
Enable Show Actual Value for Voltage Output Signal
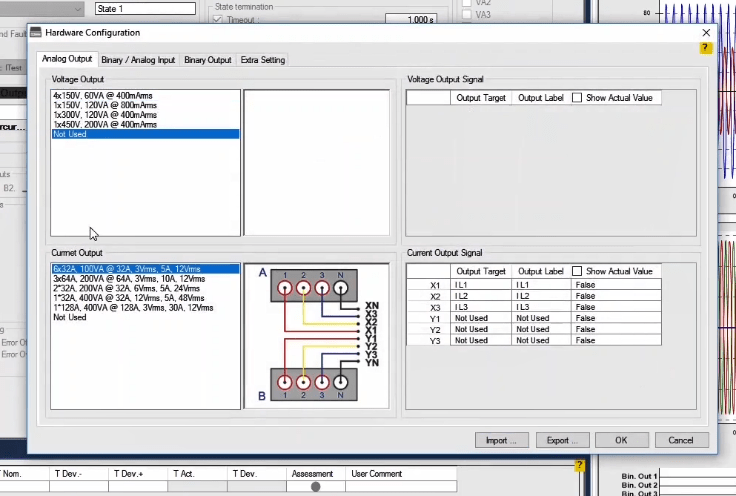pyautogui.click(x=577, y=98)
